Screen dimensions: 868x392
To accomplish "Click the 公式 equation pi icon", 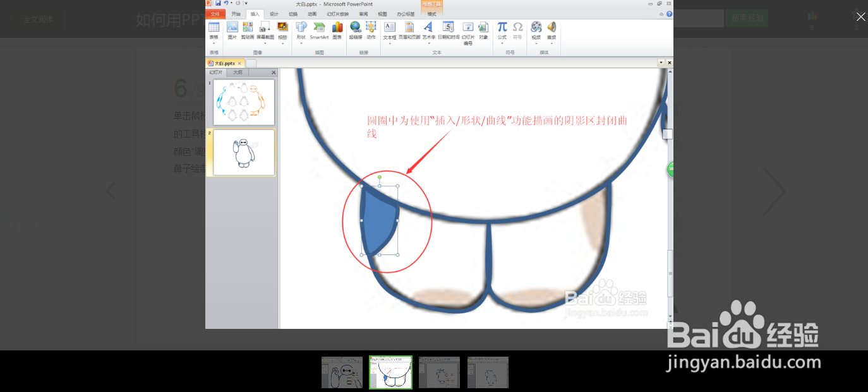I will (502, 27).
